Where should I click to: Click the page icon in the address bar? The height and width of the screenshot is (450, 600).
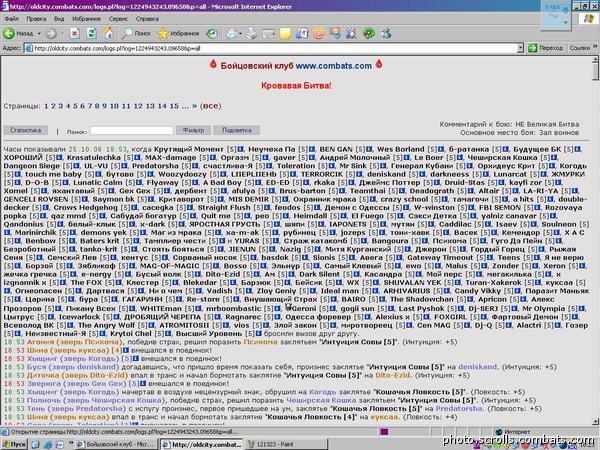(x=29, y=48)
